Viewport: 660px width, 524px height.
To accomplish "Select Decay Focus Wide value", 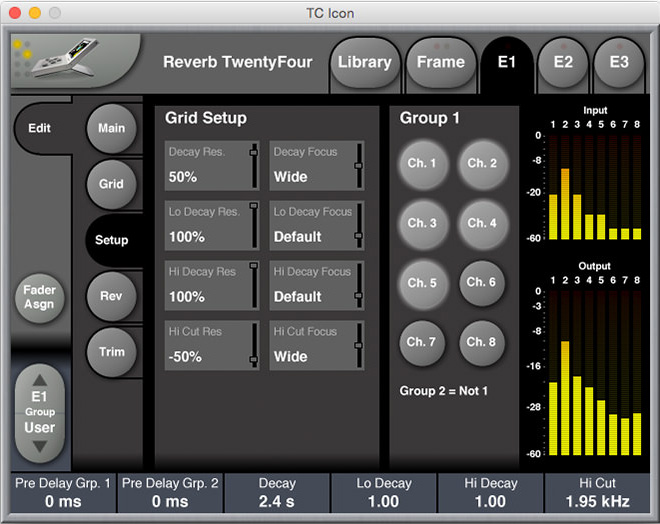I will [x=290, y=177].
